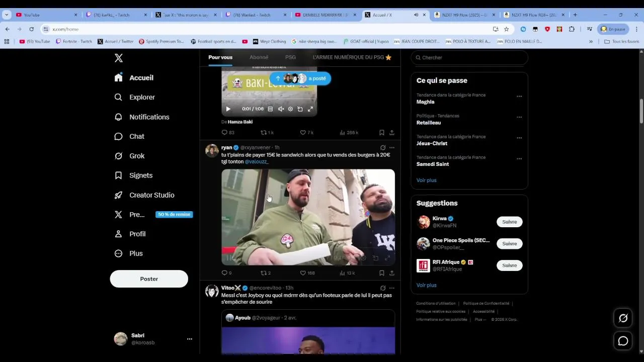Like ryan's post with 168 likes
This screenshot has height=362, width=644.
tap(307, 273)
